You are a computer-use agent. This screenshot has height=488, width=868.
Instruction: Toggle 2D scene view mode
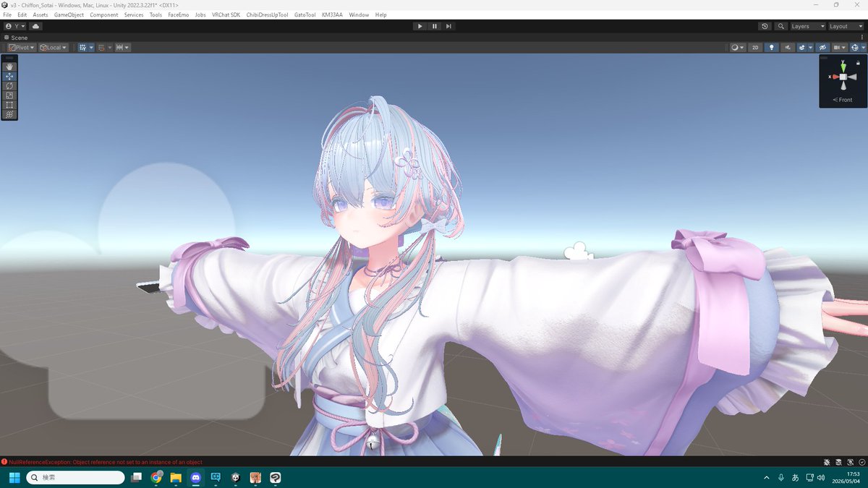click(755, 47)
